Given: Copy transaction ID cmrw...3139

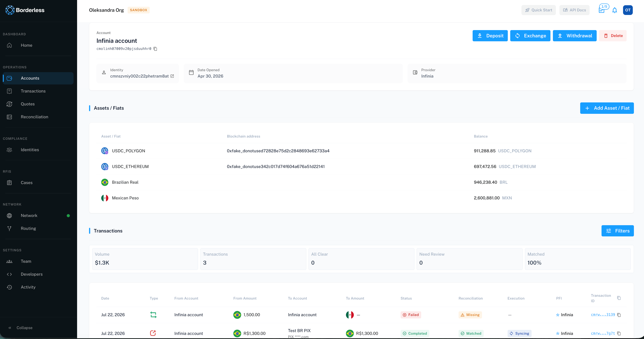Looking at the screenshot, I should click(x=619, y=315).
